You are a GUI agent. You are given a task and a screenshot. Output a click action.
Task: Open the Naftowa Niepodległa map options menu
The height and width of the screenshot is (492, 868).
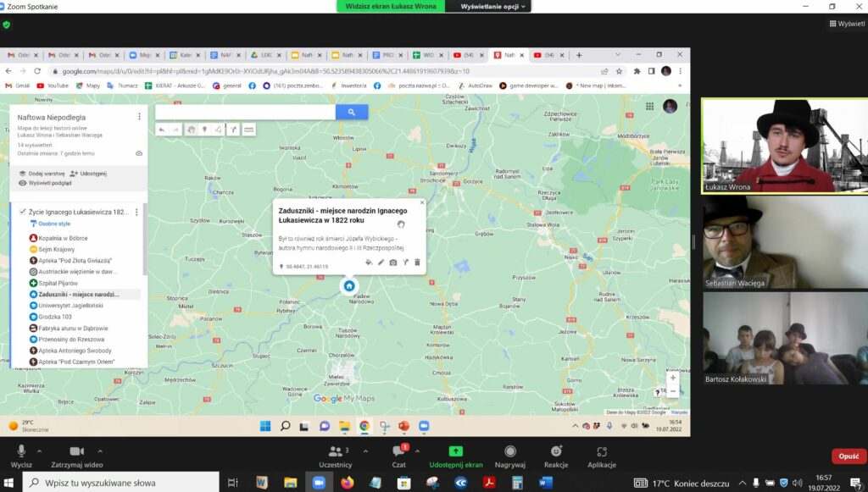point(139,116)
